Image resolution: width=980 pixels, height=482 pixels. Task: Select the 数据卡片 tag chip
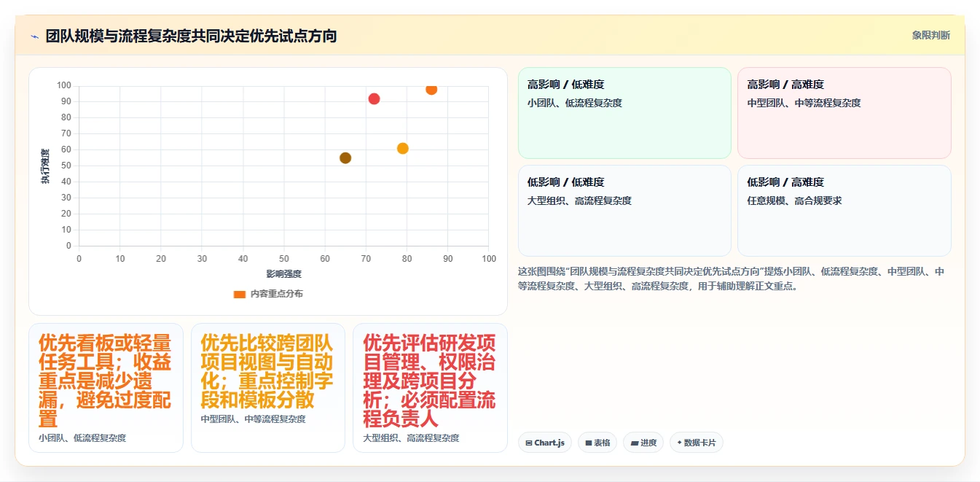tap(697, 443)
